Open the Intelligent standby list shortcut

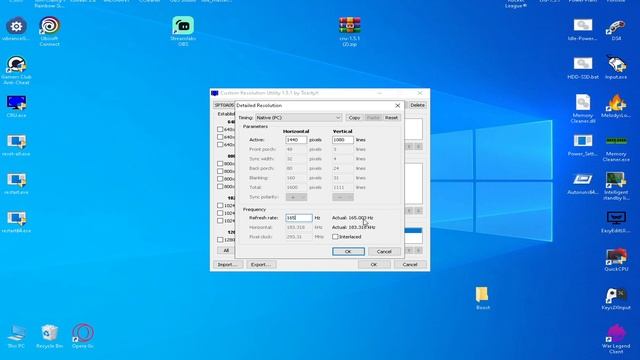(x=616, y=180)
